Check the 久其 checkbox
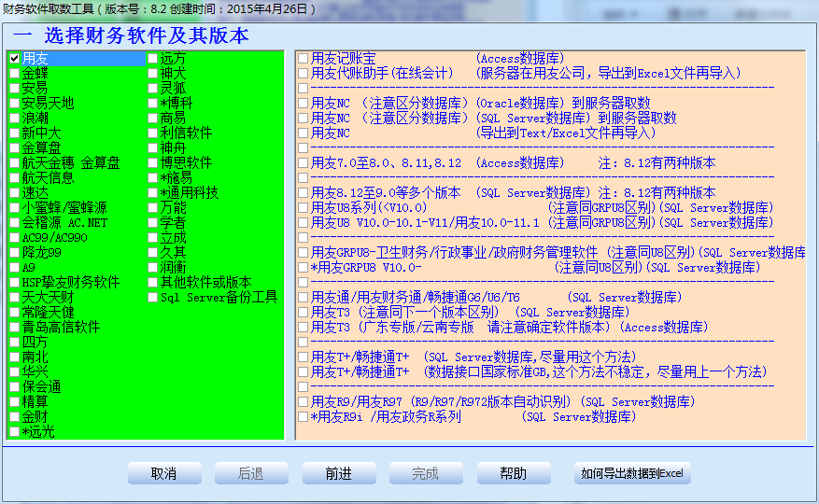This screenshot has height=504, width=819. tap(152, 253)
